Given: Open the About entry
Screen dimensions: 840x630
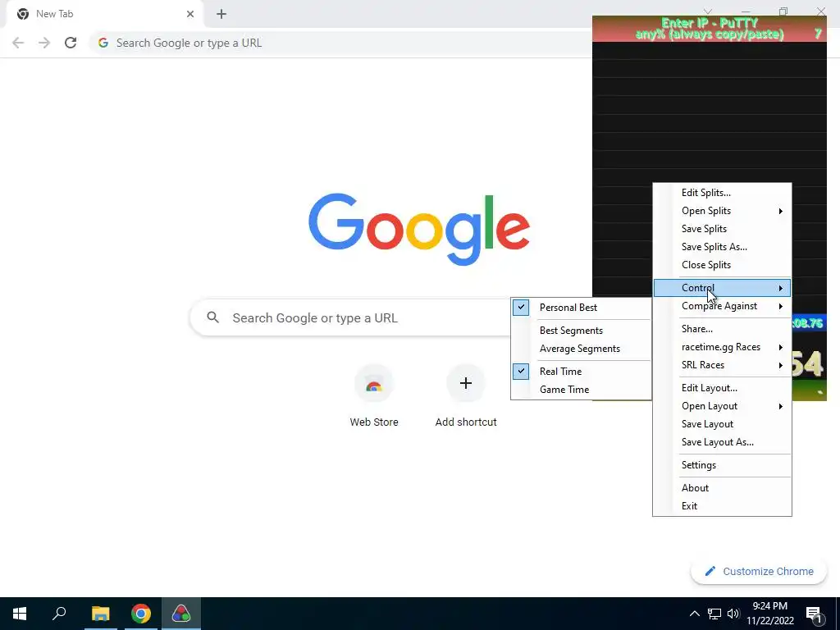Looking at the screenshot, I should (722, 488).
